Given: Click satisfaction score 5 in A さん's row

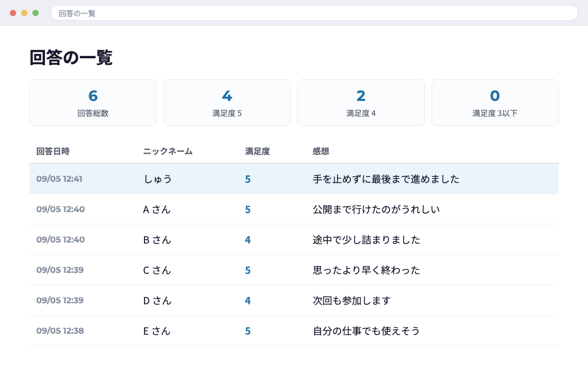Looking at the screenshot, I should point(248,210).
